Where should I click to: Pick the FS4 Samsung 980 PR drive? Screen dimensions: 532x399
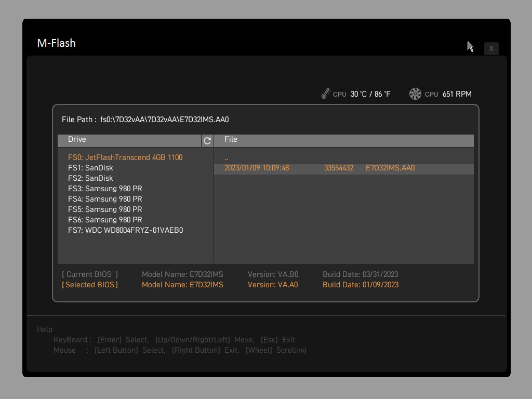(105, 199)
